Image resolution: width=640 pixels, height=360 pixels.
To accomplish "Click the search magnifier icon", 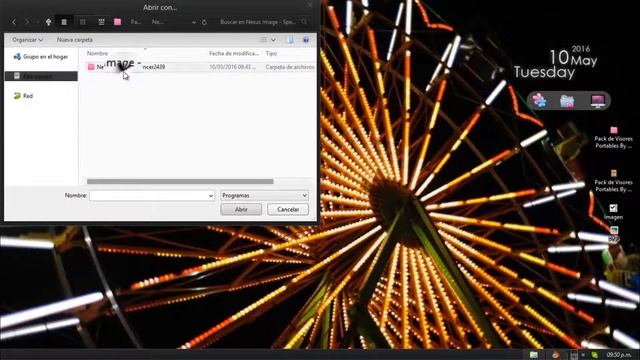I will coord(304,22).
